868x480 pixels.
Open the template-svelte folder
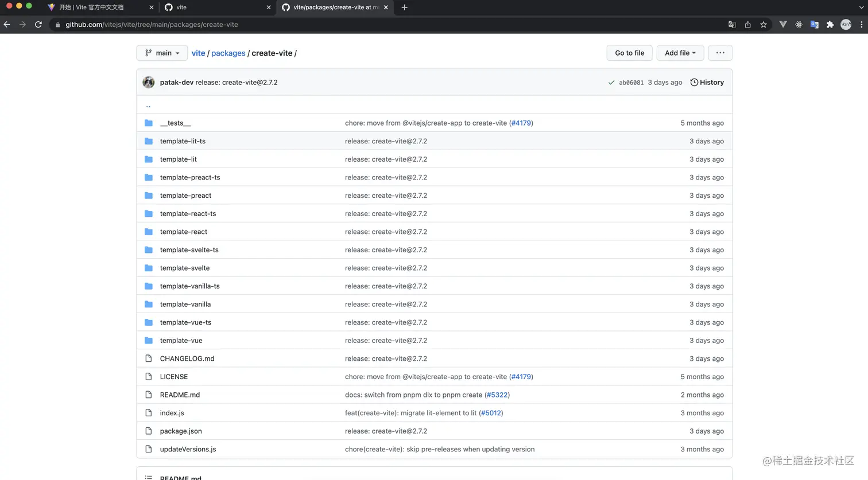click(185, 268)
